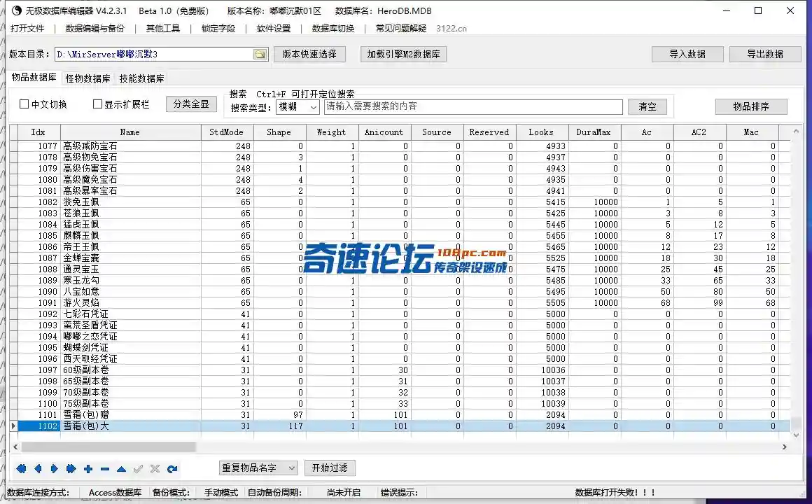Click the horizontal scrollbar thumb
This screenshot has width=812, height=504.
(108, 447)
